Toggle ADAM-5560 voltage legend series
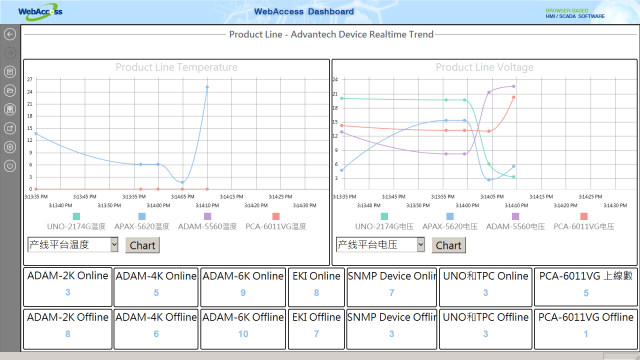This screenshot has height=360, width=640. coord(515,222)
